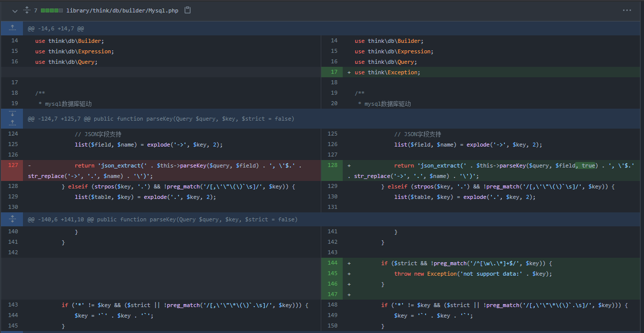The image size is (644, 333).
Task: Click the added line throw new Exception('not support data:'
Action: [472, 274]
